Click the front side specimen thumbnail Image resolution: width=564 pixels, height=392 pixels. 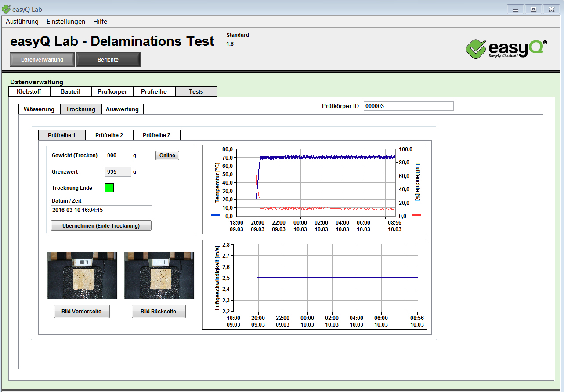click(82, 276)
